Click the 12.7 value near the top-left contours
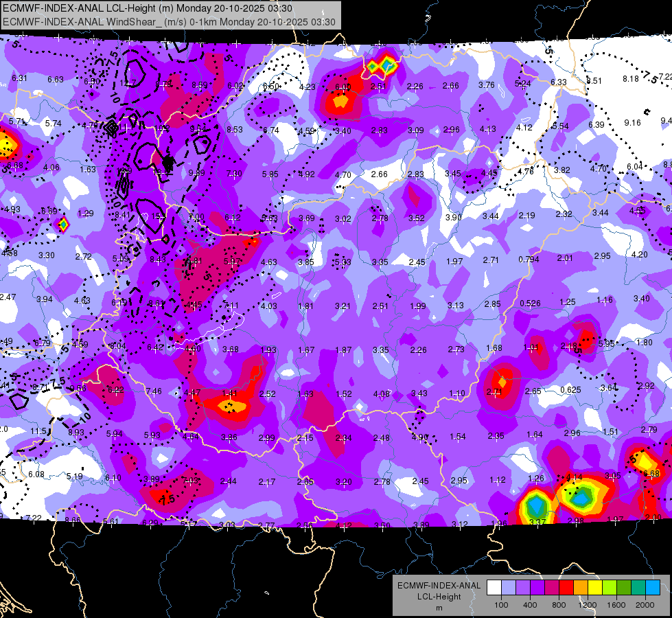The width and height of the screenshot is (672, 618). (128, 83)
